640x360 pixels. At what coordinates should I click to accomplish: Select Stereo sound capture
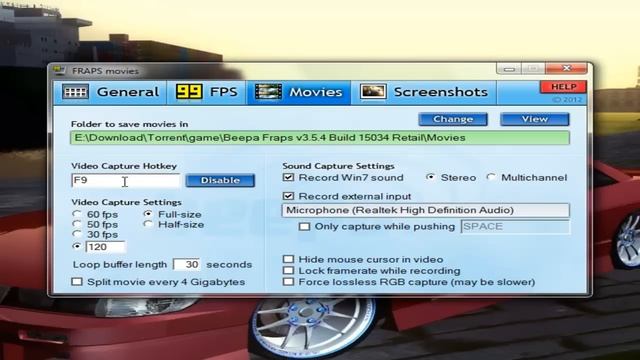431,178
